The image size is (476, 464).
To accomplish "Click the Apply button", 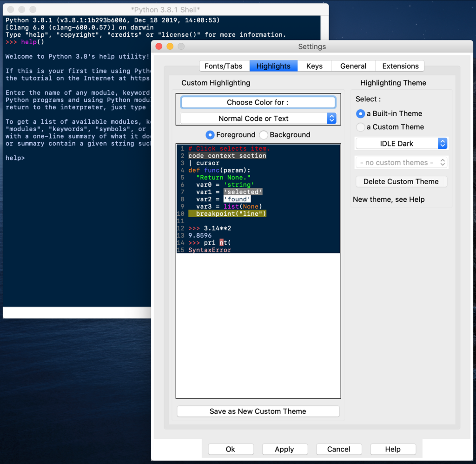I will pos(284,449).
